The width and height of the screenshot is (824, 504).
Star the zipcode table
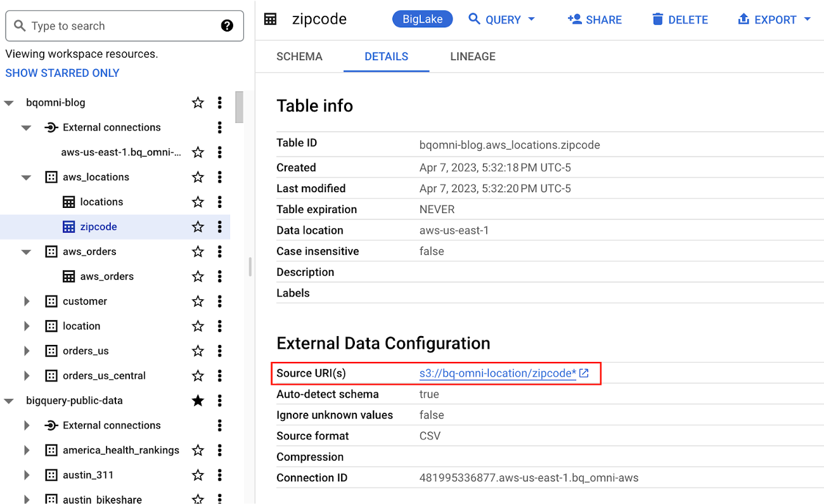[198, 226]
